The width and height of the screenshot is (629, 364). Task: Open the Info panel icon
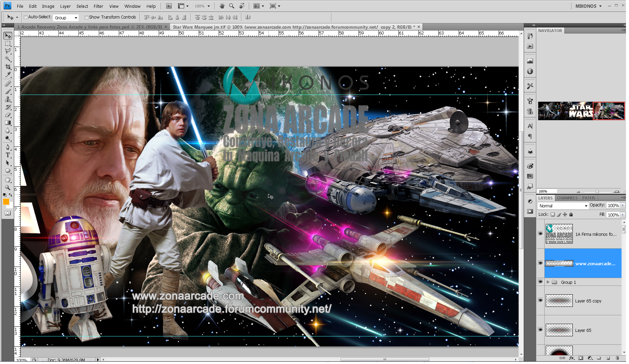coord(530,71)
